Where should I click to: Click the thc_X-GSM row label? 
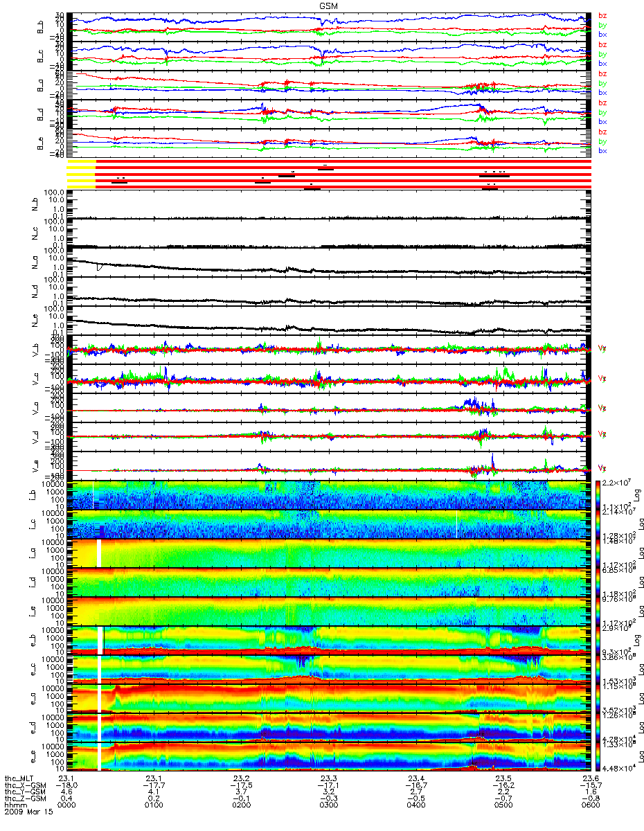25,785
